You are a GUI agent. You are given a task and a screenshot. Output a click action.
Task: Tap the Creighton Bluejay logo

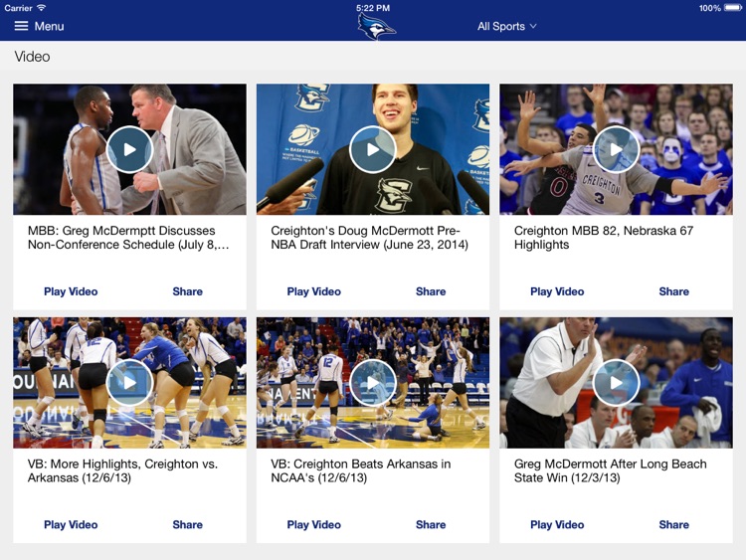(x=376, y=26)
